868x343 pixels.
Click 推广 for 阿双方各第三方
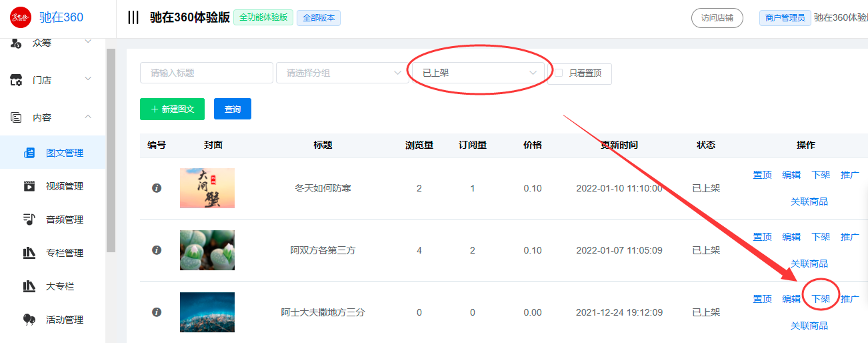pyautogui.click(x=850, y=237)
